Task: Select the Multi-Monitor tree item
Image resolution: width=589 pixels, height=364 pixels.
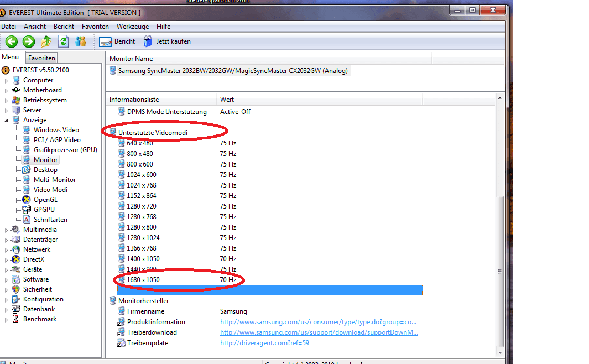Action: click(x=54, y=180)
